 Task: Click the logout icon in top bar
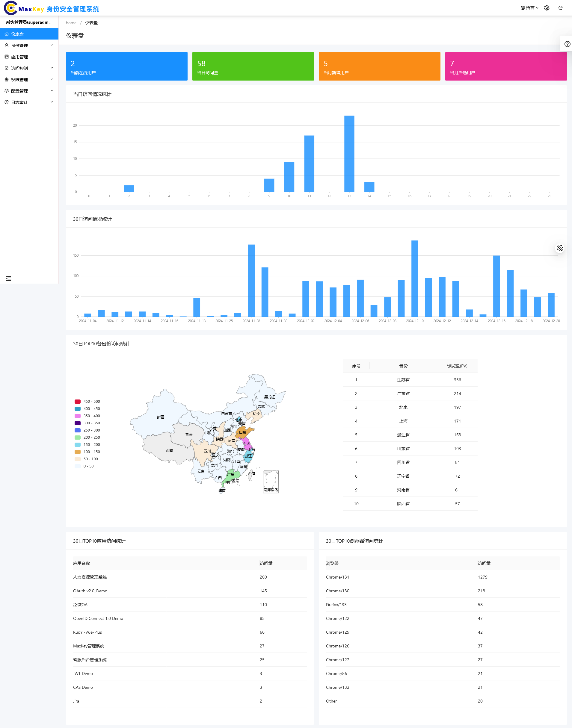click(560, 8)
